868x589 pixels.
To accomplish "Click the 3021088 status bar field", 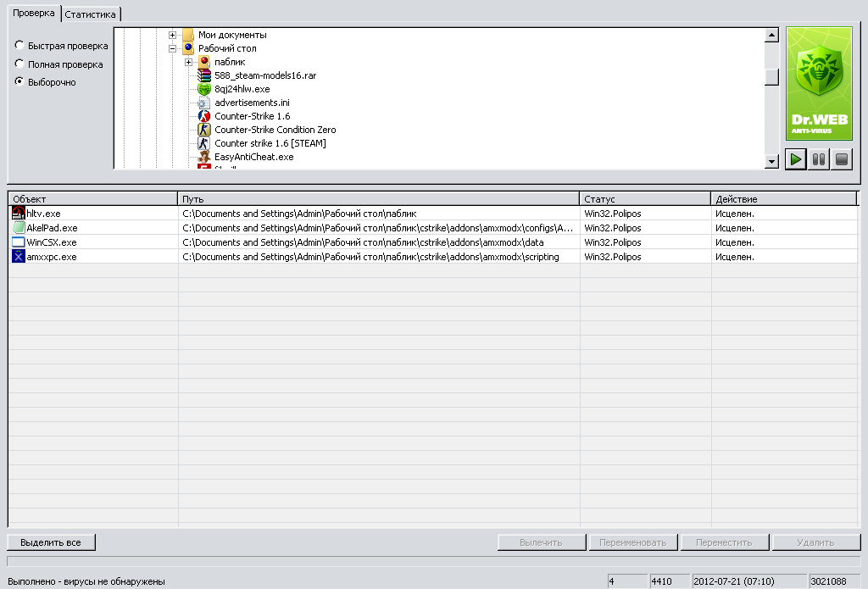I will click(834, 581).
